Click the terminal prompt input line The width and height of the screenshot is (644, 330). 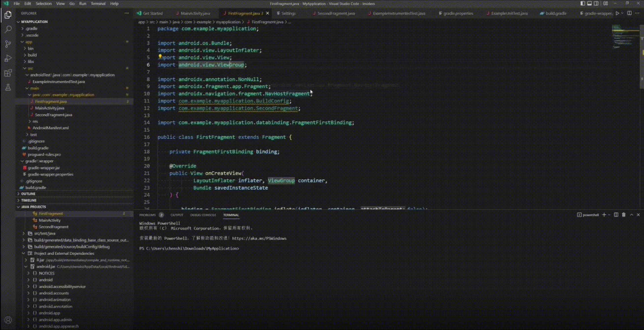click(x=190, y=249)
